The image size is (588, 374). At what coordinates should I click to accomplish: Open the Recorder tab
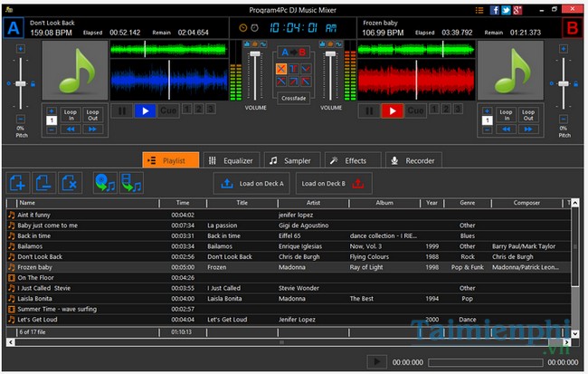(x=413, y=160)
